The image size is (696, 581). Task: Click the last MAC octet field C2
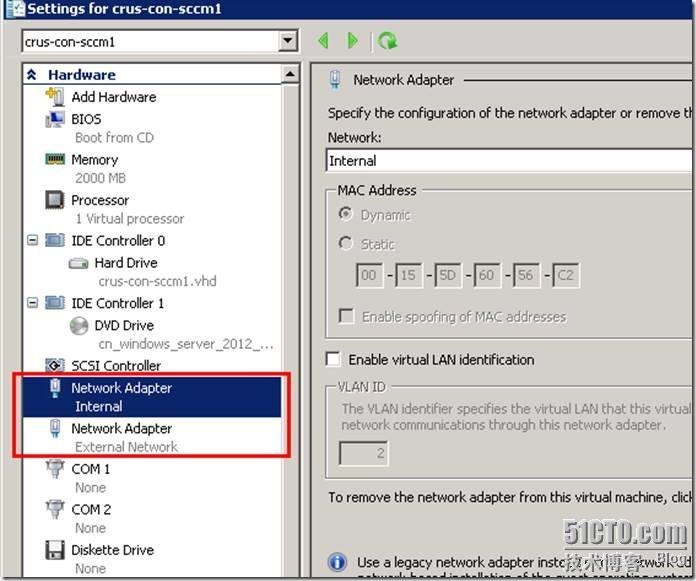tap(566, 275)
